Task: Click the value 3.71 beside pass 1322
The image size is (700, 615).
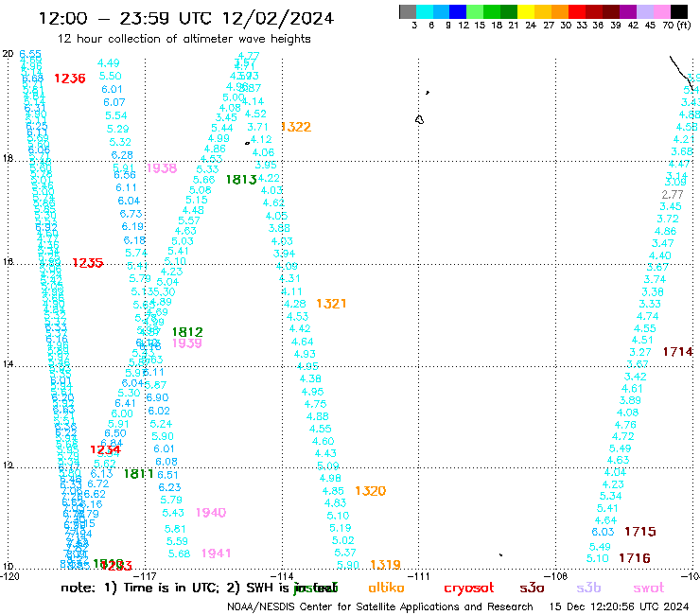Action: pyautogui.click(x=257, y=128)
